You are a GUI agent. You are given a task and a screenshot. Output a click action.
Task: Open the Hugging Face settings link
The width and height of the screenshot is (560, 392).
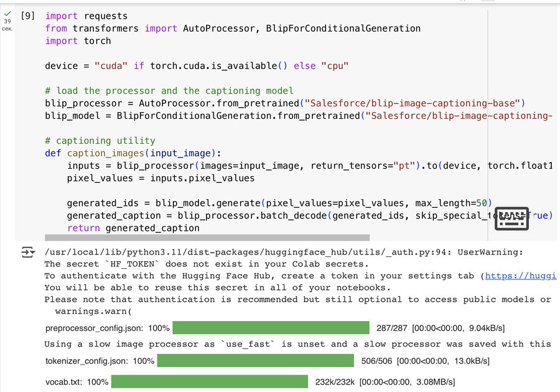[519, 276]
